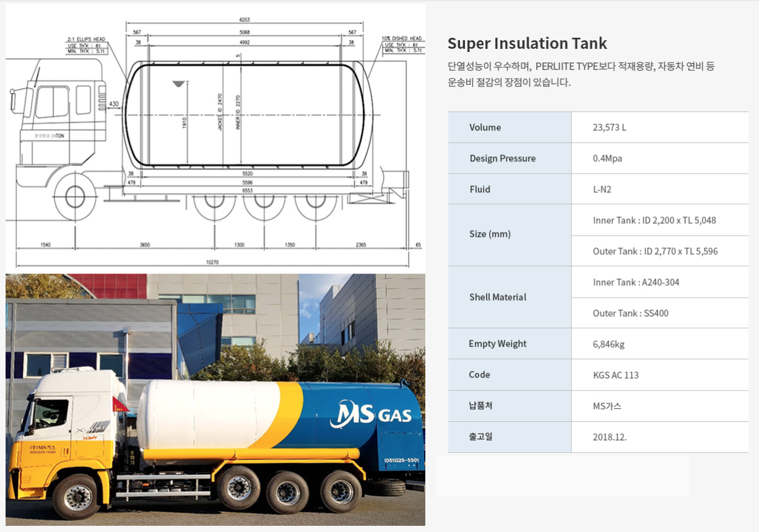Select the KGS AC 113 code value

[x=615, y=375]
